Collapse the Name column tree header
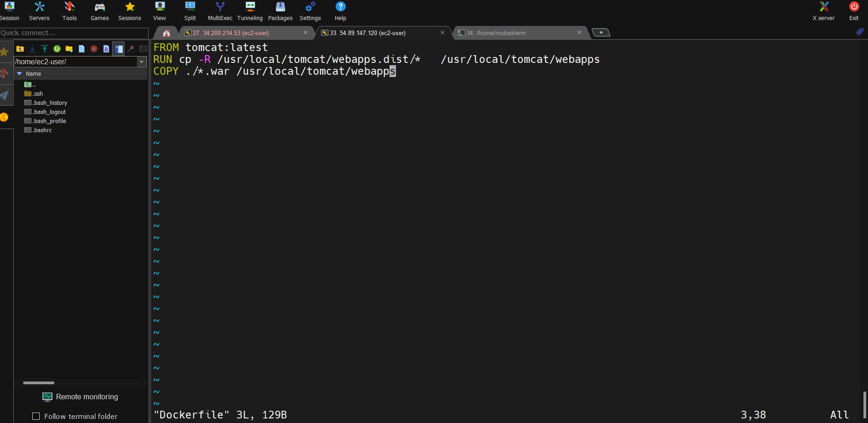 pyautogui.click(x=20, y=73)
